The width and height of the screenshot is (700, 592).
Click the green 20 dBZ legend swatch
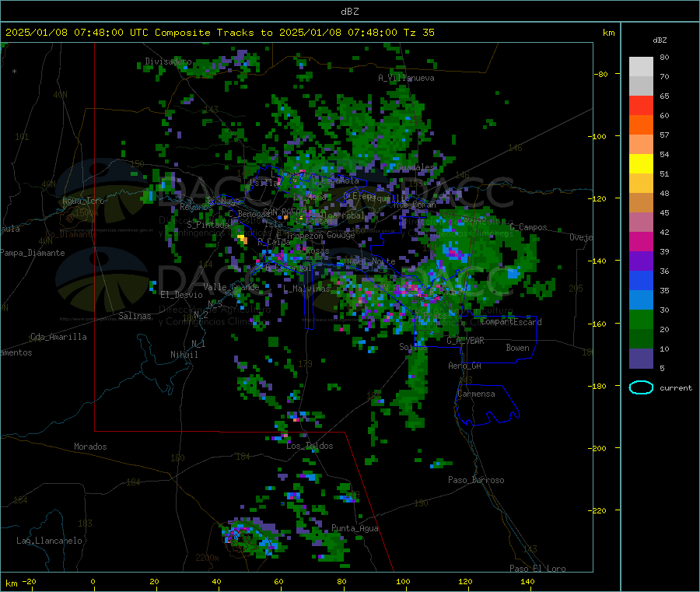tap(641, 320)
